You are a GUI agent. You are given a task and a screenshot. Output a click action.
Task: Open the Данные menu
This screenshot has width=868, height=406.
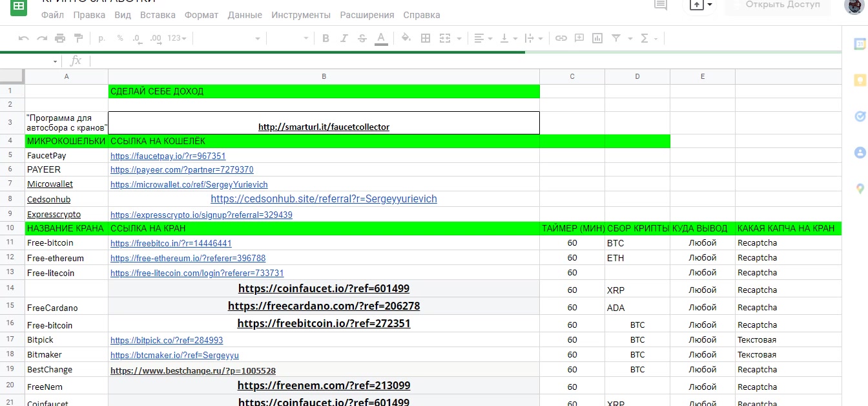pyautogui.click(x=245, y=15)
